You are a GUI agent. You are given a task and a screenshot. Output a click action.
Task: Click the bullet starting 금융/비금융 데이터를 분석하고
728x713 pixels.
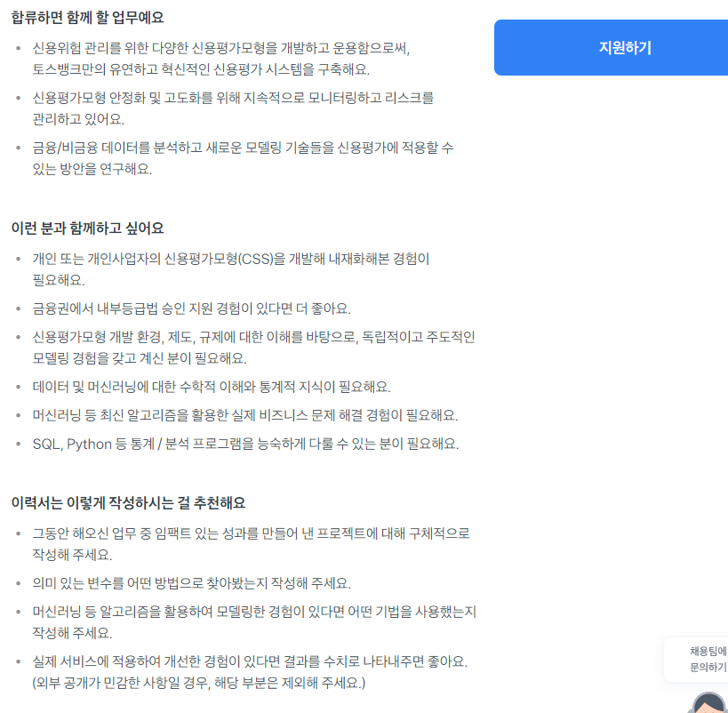pos(243,158)
